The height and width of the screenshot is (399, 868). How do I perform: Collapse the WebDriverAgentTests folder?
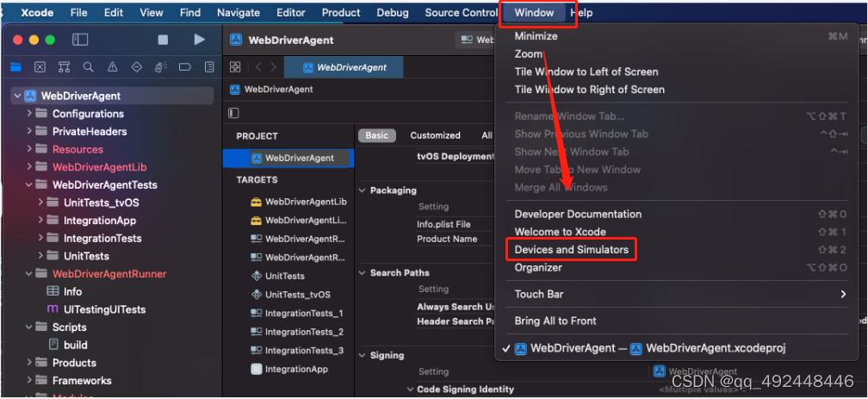(x=29, y=184)
